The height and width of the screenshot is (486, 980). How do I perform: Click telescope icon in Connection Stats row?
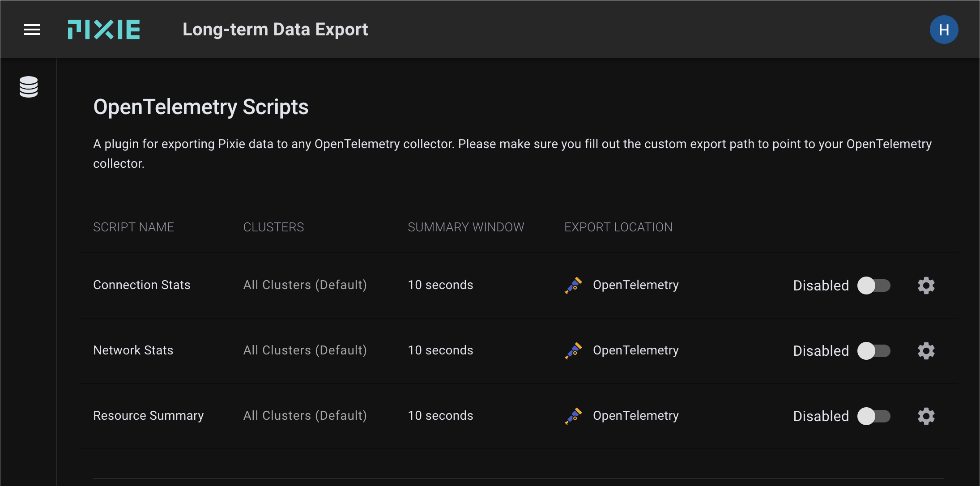pos(573,286)
